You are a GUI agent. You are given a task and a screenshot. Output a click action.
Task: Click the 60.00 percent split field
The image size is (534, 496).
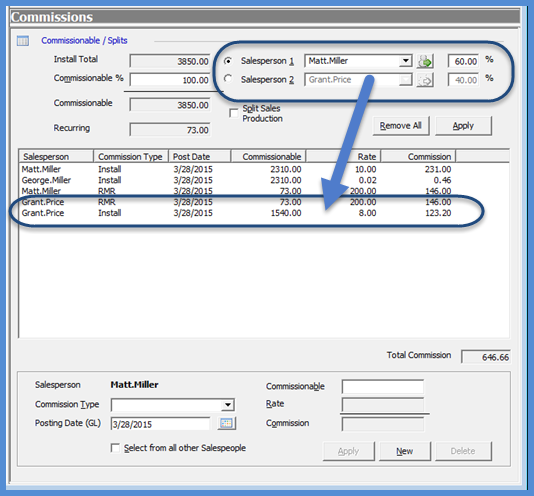pyautogui.click(x=463, y=61)
